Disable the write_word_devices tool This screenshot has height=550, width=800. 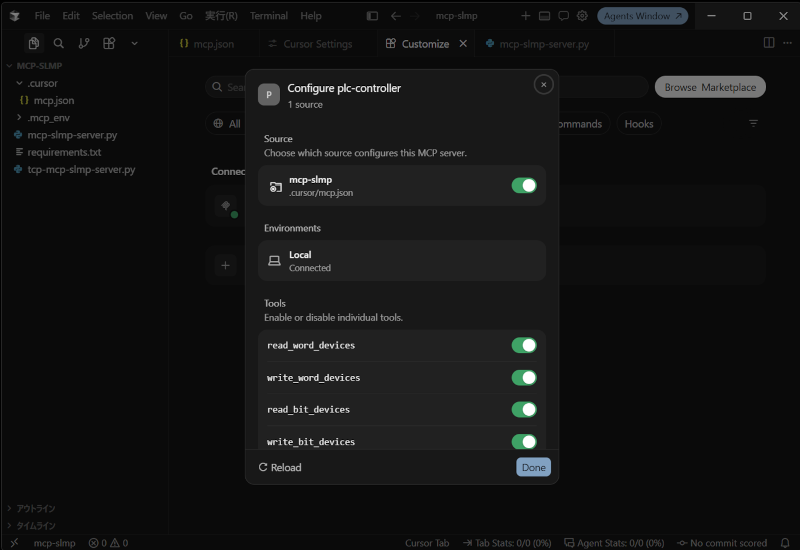click(524, 378)
